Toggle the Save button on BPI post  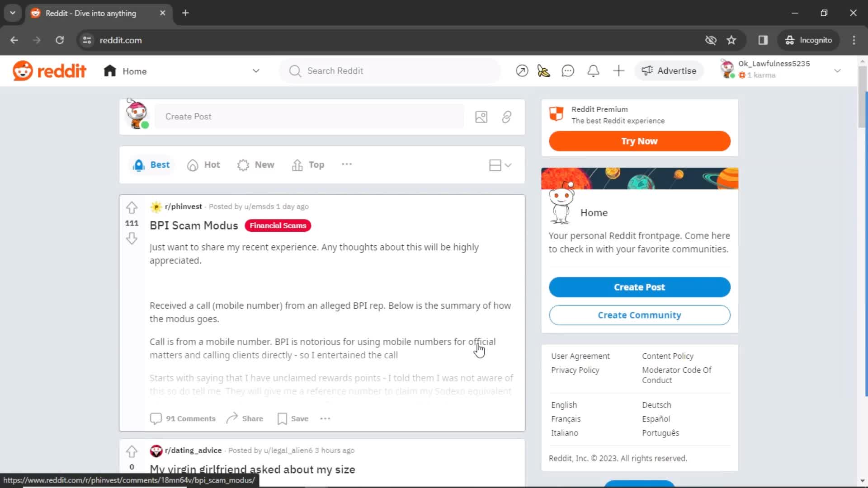292,418
